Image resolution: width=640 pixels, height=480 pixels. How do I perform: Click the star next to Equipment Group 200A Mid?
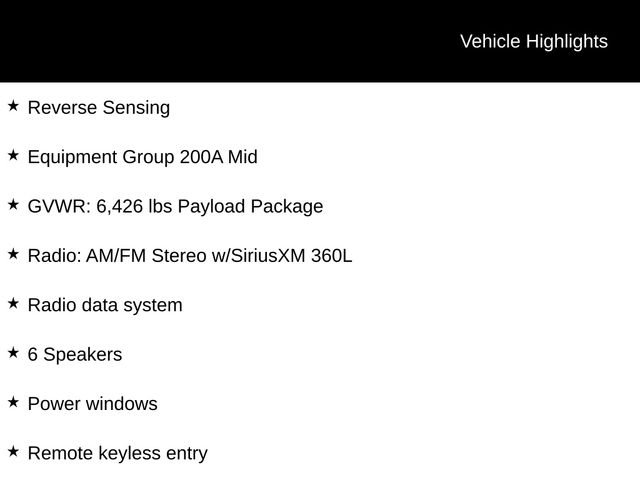[x=13, y=155]
